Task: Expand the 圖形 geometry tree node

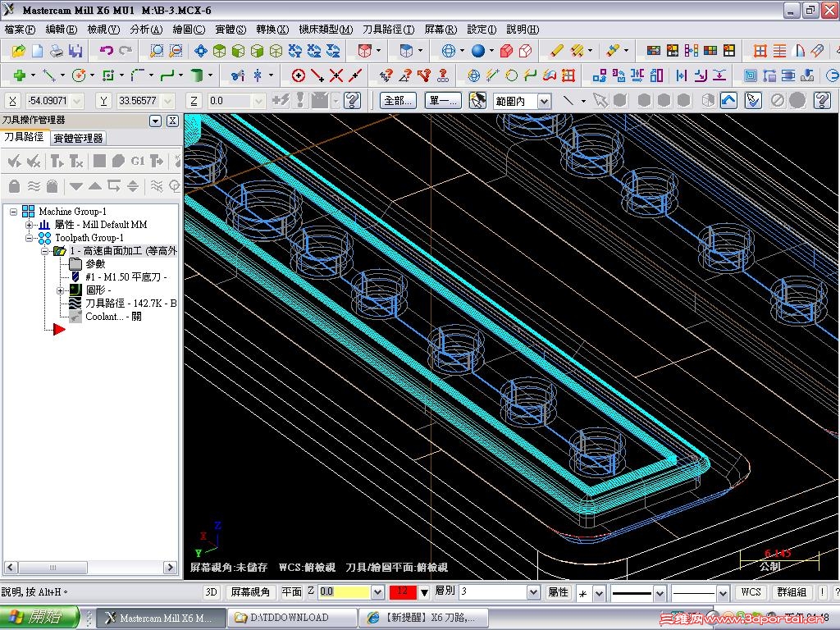Action: 60,290
